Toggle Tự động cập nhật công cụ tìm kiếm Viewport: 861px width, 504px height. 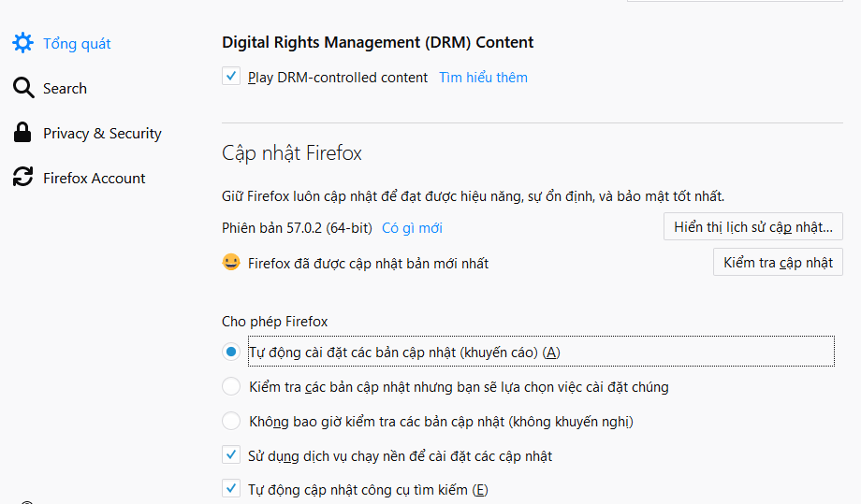click(x=231, y=488)
